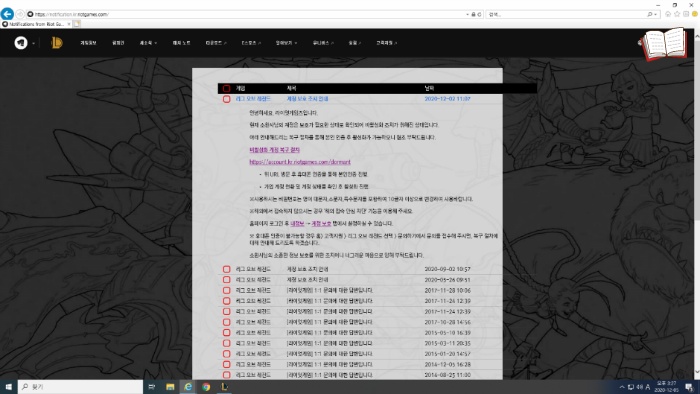
Task: Expand the 새소식 navigation dropdown
Action: [148, 43]
